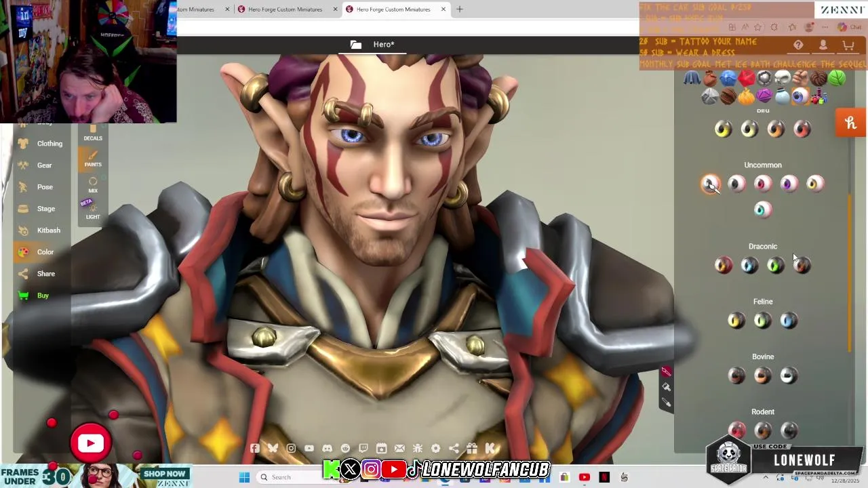The width and height of the screenshot is (868, 488).
Task: Select the potions material category icon
Action: (818, 97)
